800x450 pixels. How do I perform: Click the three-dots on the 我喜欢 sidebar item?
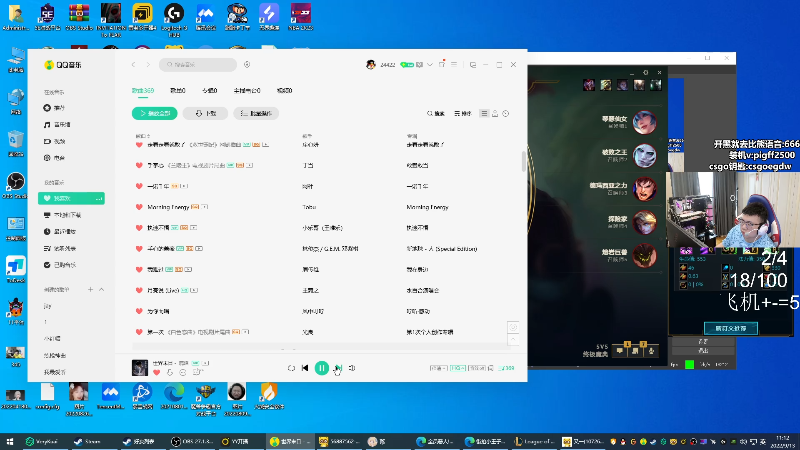pos(98,198)
